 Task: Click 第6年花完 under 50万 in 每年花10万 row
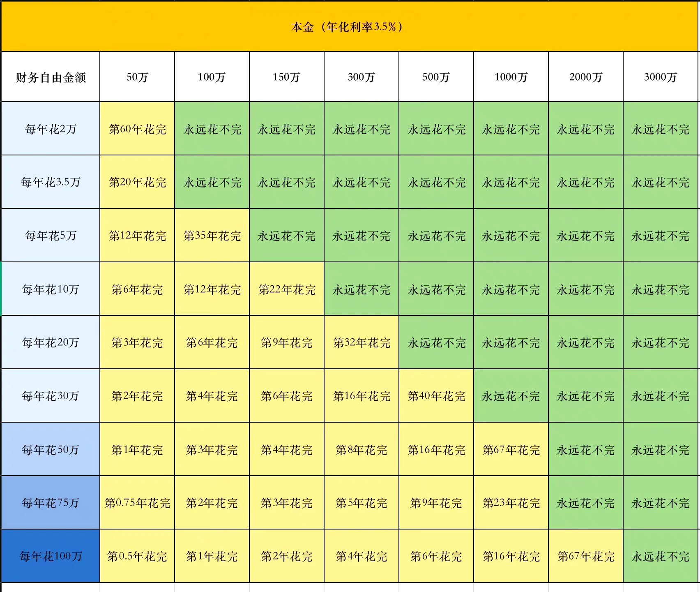(137, 289)
